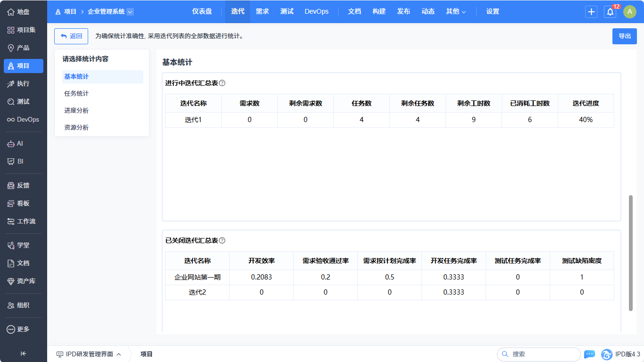Open BI in the left sidebar

(x=20, y=161)
